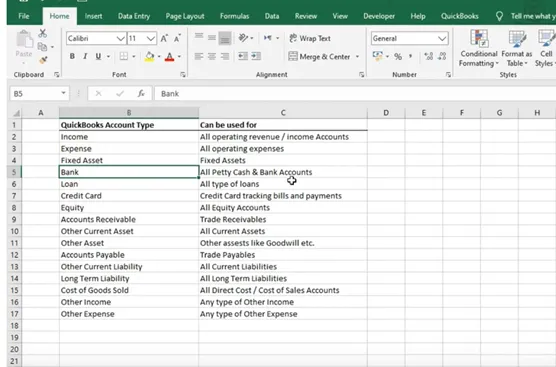Screen dimensions: 556x367
Task: Click the Orientation angled text icon
Action: point(243,38)
